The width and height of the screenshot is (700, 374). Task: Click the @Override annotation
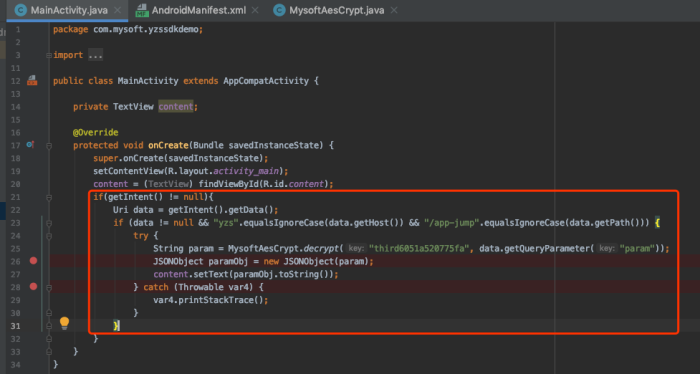(x=96, y=133)
